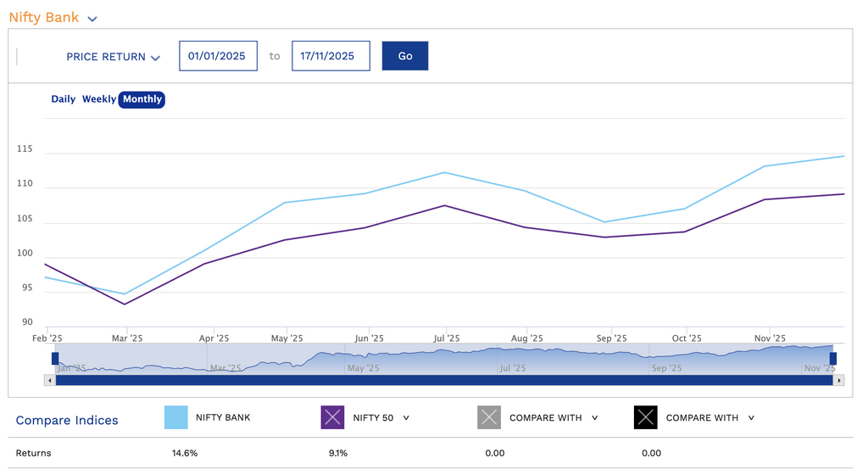Switch chart to Weekly interval

pos(98,99)
